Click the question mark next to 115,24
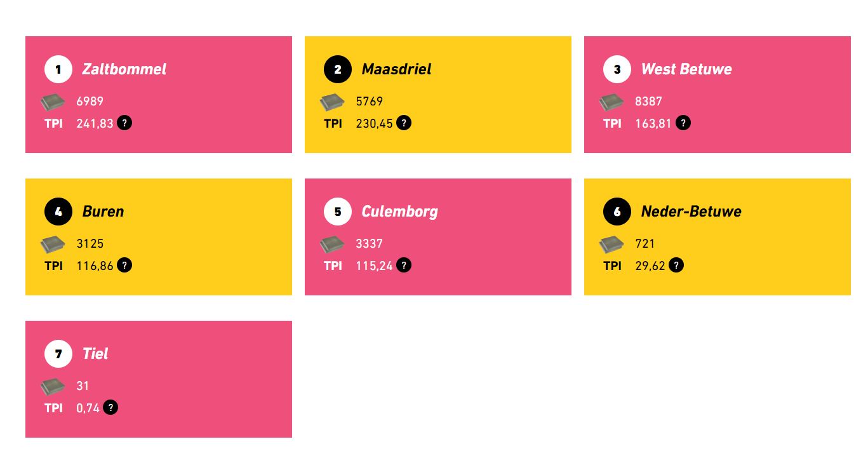 [404, 266]
